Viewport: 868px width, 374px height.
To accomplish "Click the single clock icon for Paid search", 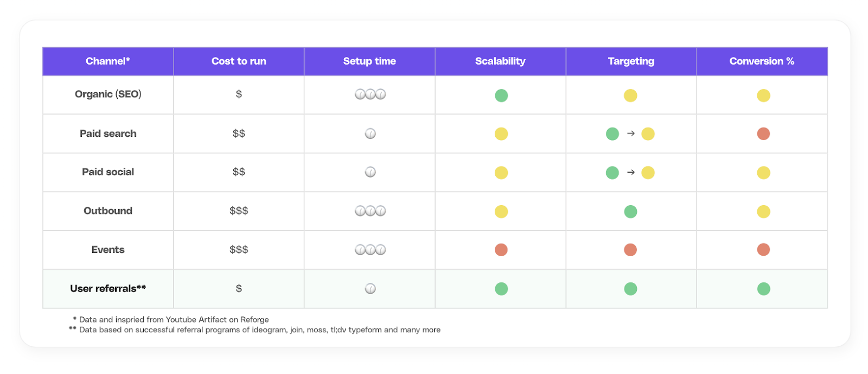I will click(370, 134).
